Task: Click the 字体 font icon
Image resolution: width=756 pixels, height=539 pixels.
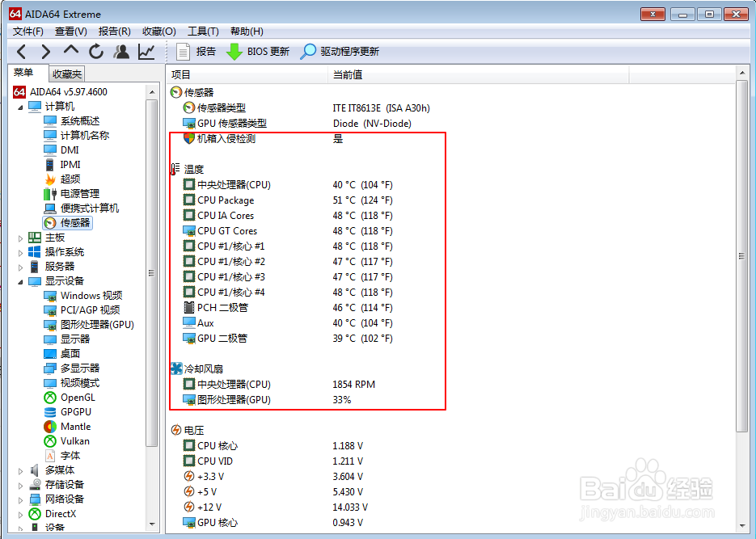Action: click(50, 456)
